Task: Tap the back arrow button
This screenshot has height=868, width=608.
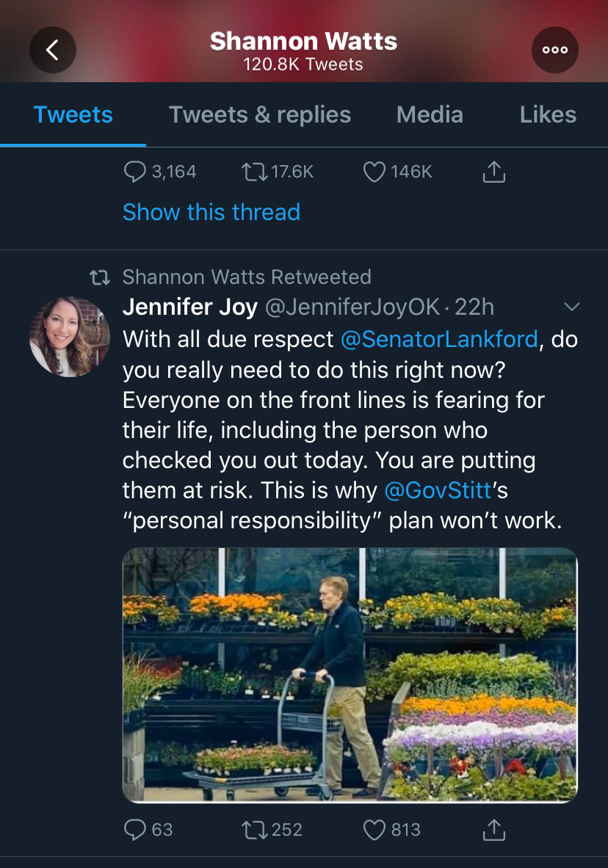Action: [x=53, y=50]
